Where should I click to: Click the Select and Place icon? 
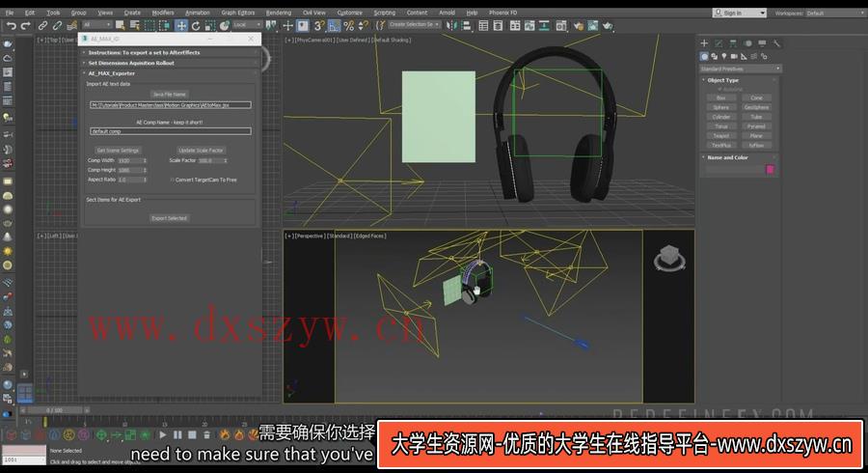[225, 25]
